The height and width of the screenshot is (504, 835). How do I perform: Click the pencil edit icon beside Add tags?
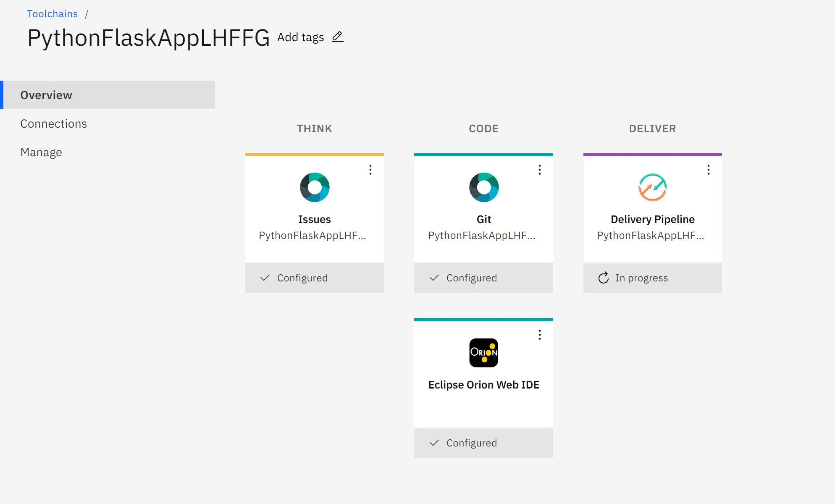338,37
